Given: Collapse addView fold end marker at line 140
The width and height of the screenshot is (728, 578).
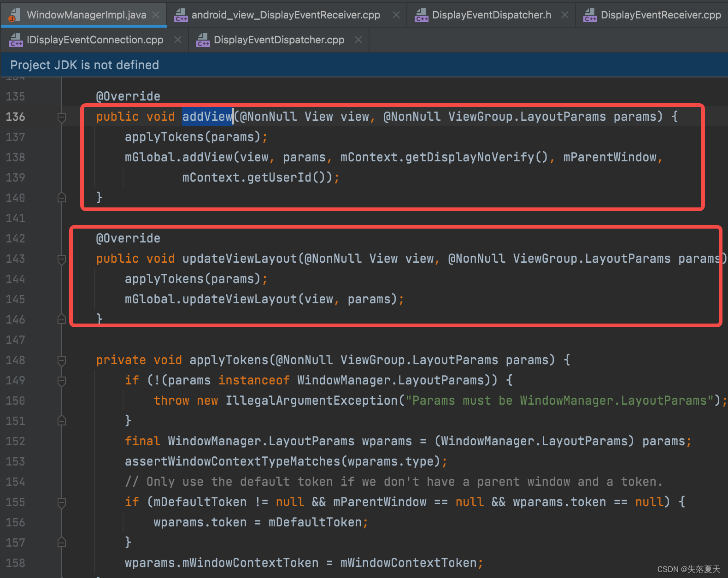Looking at the screenshot, I should [62, 198].
